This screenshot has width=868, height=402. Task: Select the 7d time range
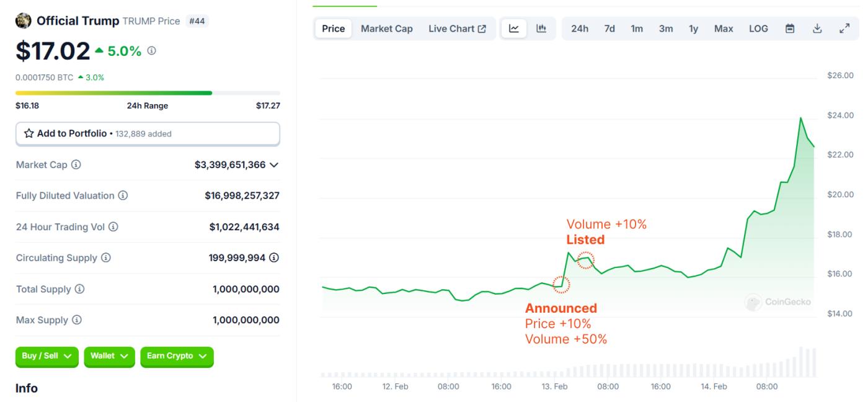609,29
